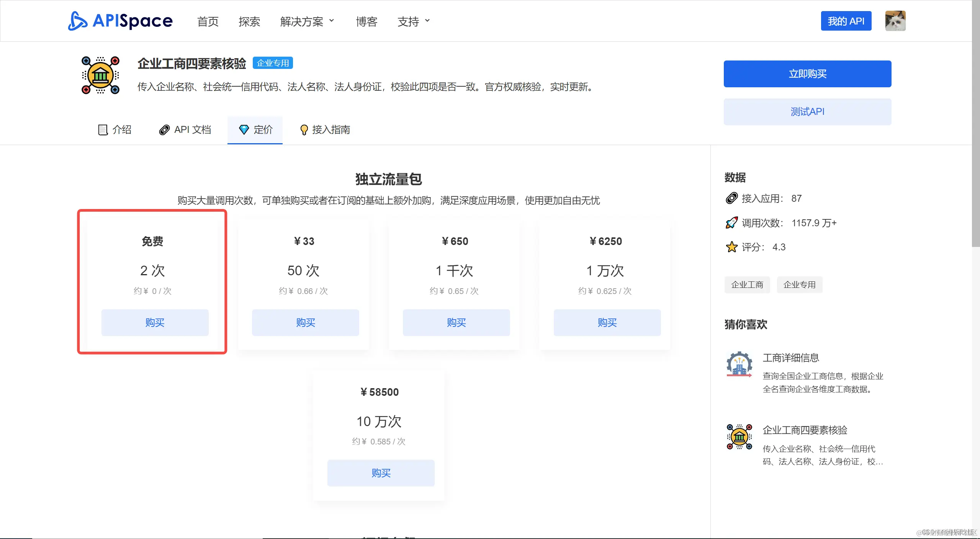Open the 探索 page

[x=249, y=22]
